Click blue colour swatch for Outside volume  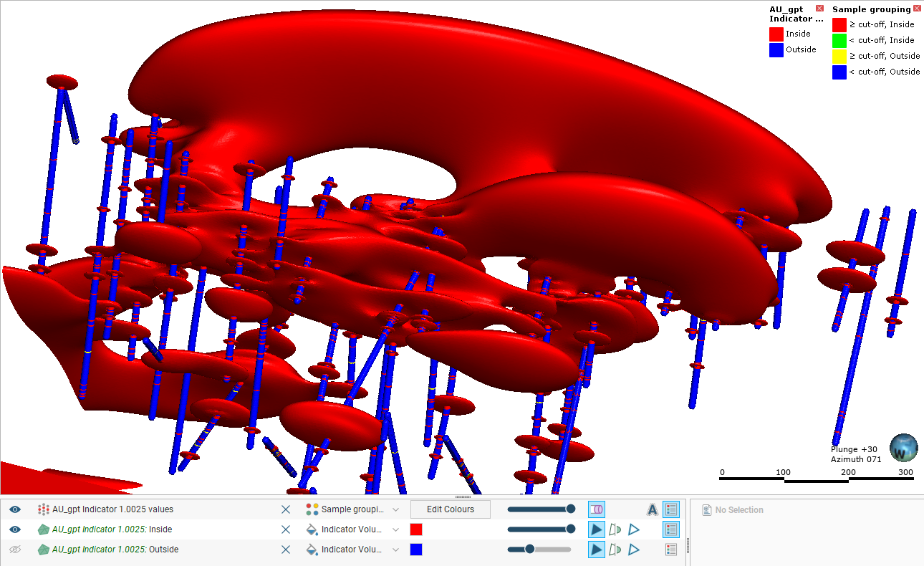[416, 550]
